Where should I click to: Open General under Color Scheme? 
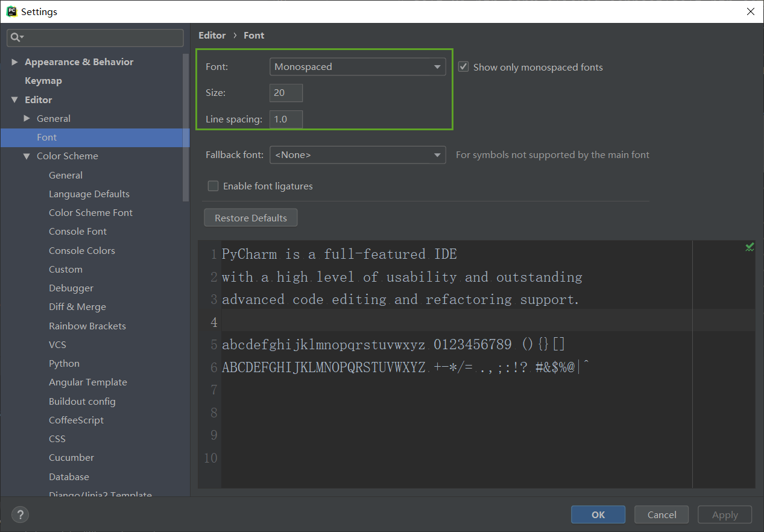(x=66, y=175)
